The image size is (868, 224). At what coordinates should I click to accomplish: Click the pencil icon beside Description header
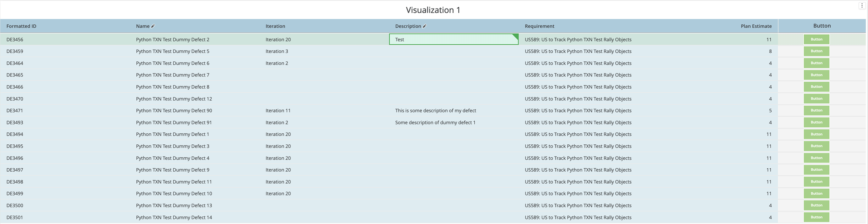pyautogui.click(x=424, y=26)
